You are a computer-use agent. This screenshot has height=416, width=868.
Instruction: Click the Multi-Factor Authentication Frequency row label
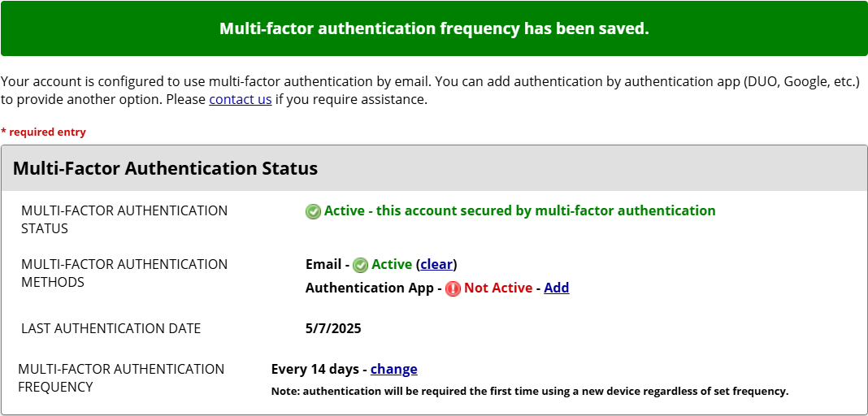coord(121,378)
